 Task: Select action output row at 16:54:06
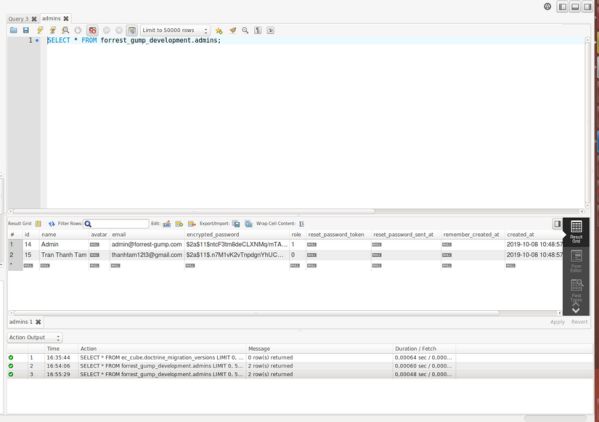click(x=300, y=366)
